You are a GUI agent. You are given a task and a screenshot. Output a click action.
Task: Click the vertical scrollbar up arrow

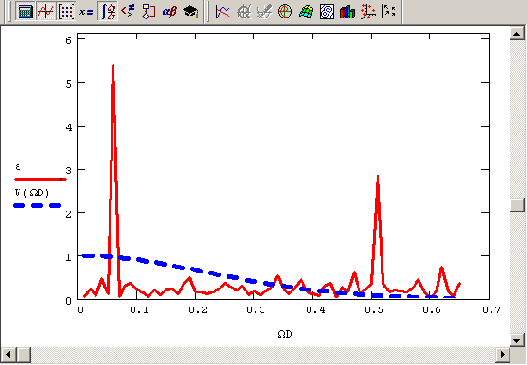[517, 33]
